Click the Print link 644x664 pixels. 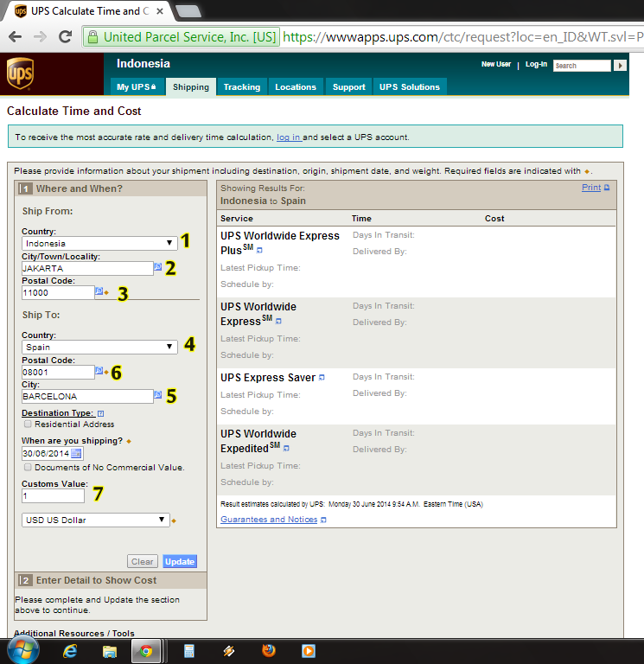pyautogui.click(x=591, y=187)
